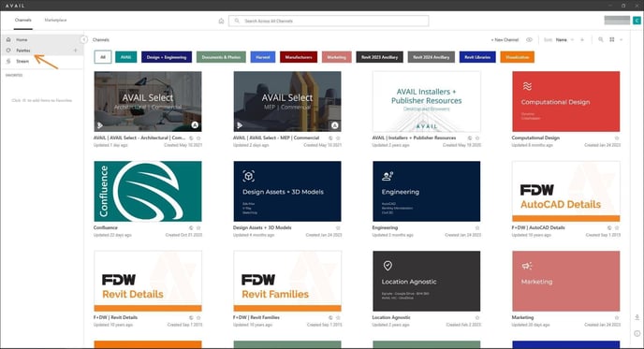
Task: Open the FDW Revit Families card
Action: (x=287, y=282)
